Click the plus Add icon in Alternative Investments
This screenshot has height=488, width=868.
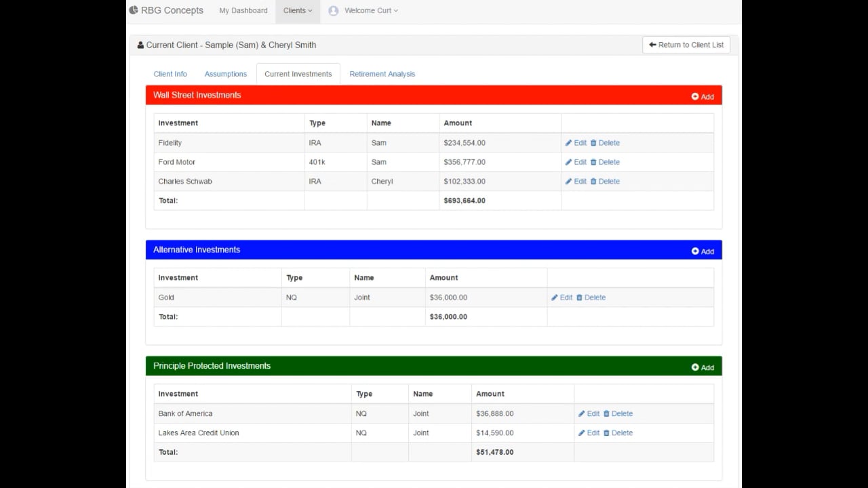[x=695, y=251]
